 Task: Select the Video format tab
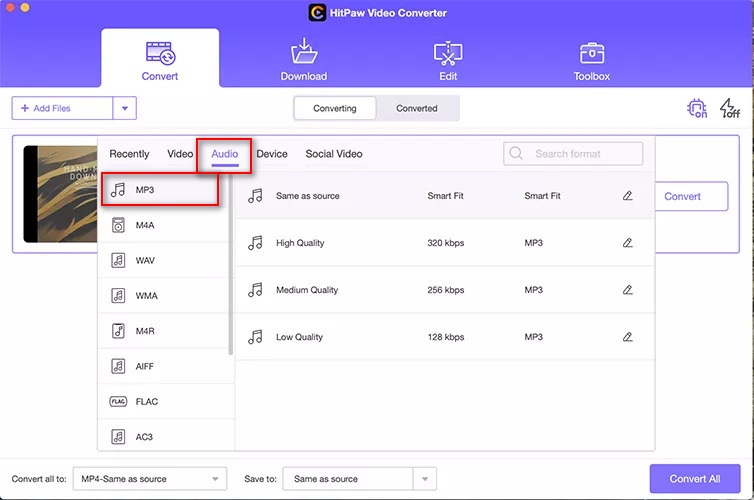[180, 154]
